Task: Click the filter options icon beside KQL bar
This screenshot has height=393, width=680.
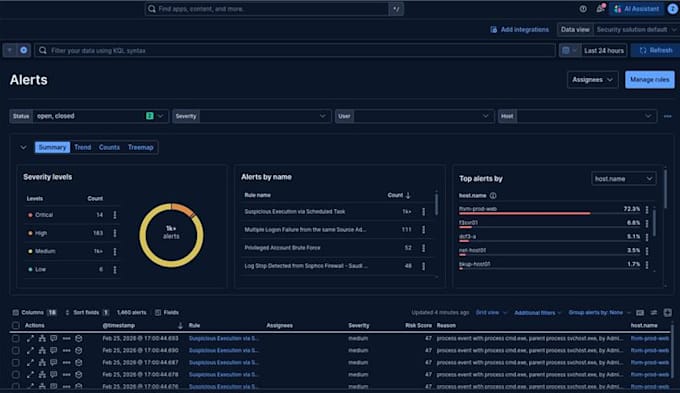Action: coord(10,50)
